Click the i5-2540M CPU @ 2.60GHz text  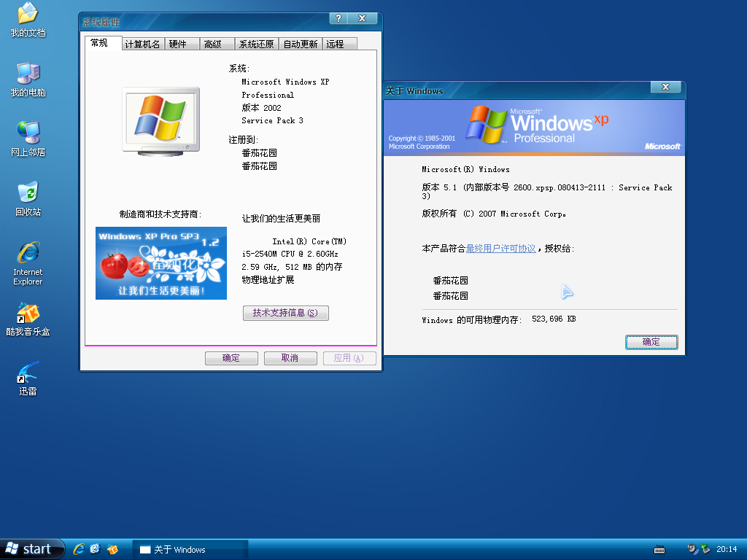[290, 254]
